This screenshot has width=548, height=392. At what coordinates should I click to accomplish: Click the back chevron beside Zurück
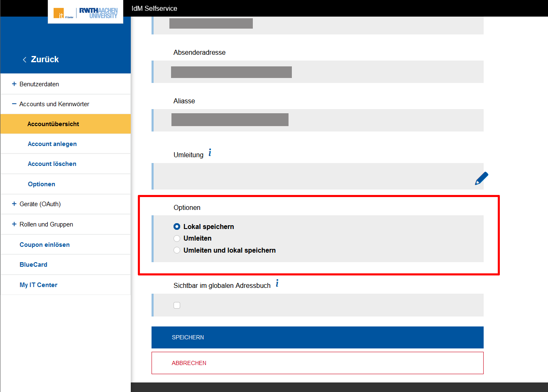point(24,60)
